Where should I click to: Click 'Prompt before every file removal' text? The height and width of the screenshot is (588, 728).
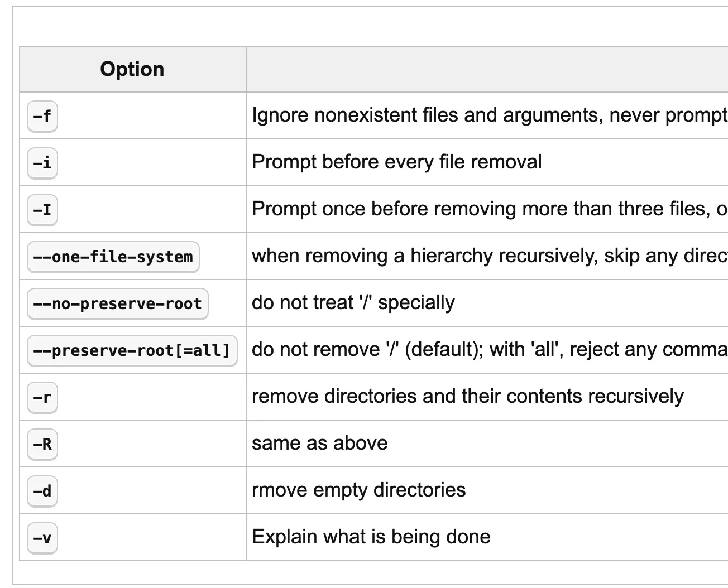(397, 162)
